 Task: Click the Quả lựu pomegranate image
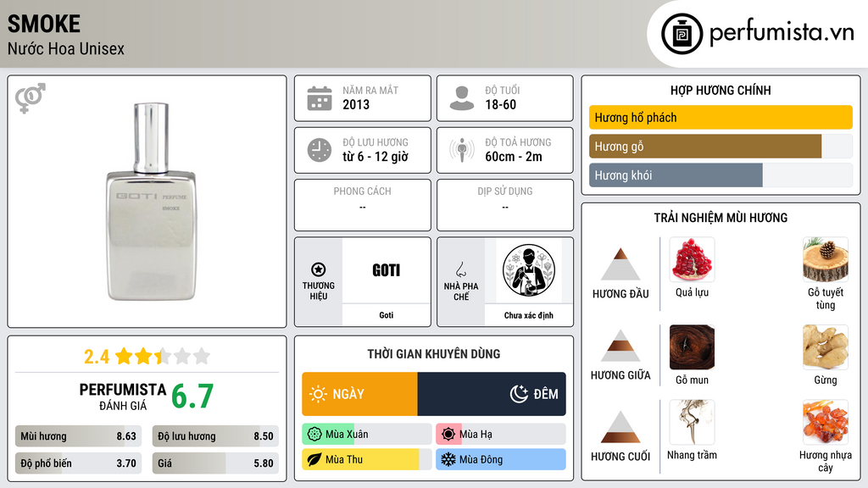click(692, 259)
